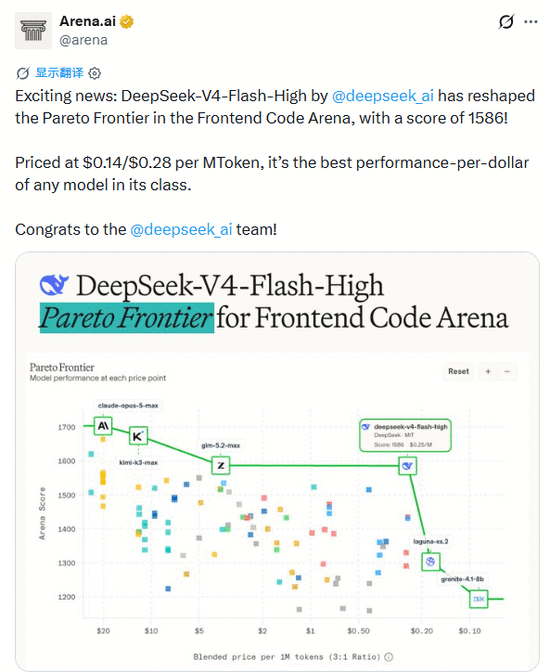
Task: Click the translation settings gear icon
Action: [x=94, y=73]
